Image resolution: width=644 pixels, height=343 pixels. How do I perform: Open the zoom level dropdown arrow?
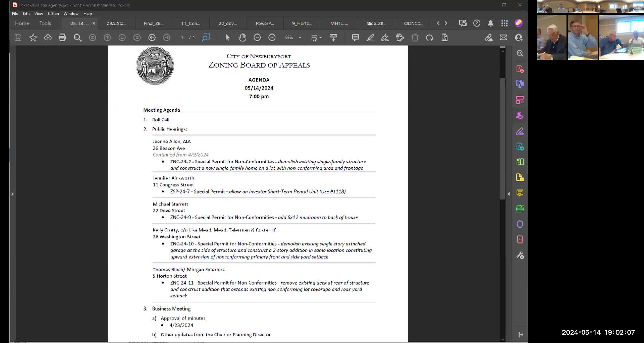coord(300,38)
